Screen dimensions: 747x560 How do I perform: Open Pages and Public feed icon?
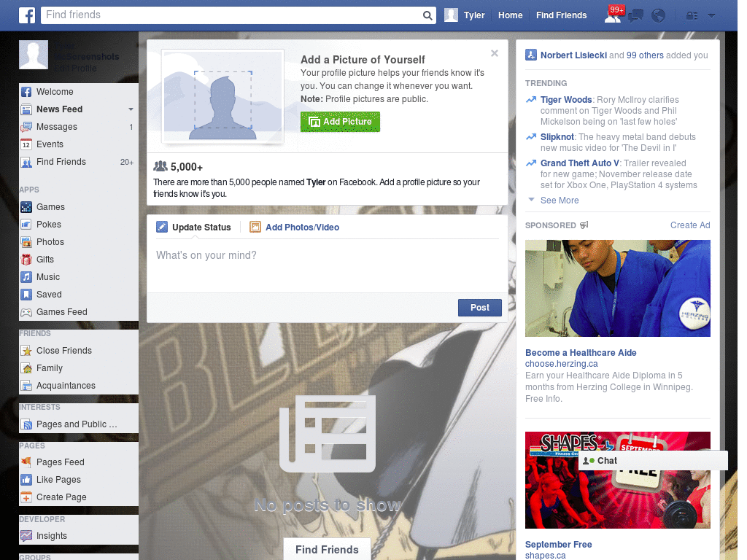point(26,424)
